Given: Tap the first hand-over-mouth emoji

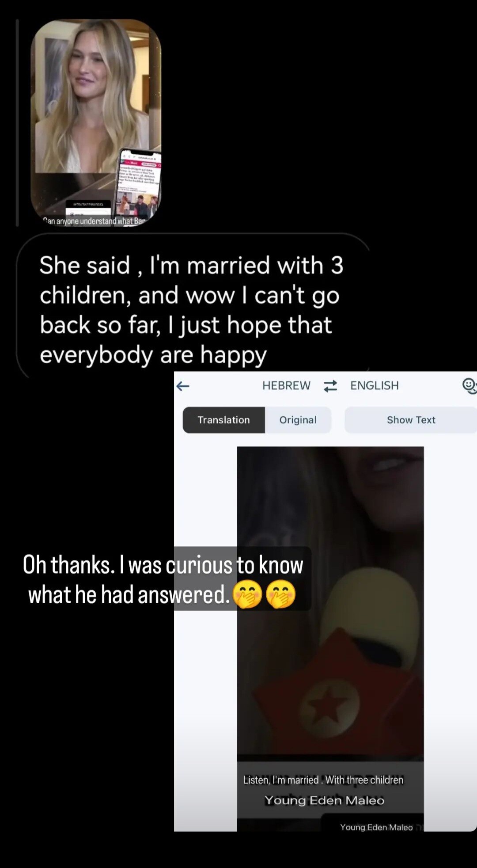Looking at the screenshot, I should coord(247,594).
